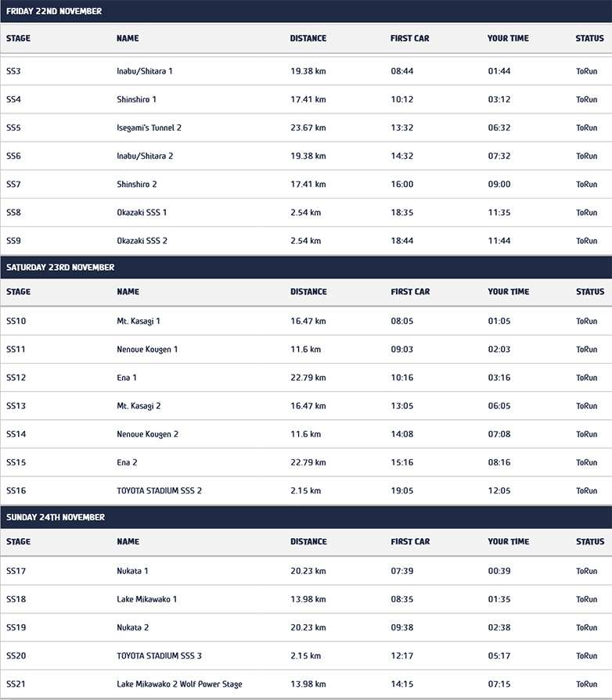Screen dimensions: 612x700
Task: Open the TOYOTA STADIUM SSS 2 stage
Action: pos(159,491)
